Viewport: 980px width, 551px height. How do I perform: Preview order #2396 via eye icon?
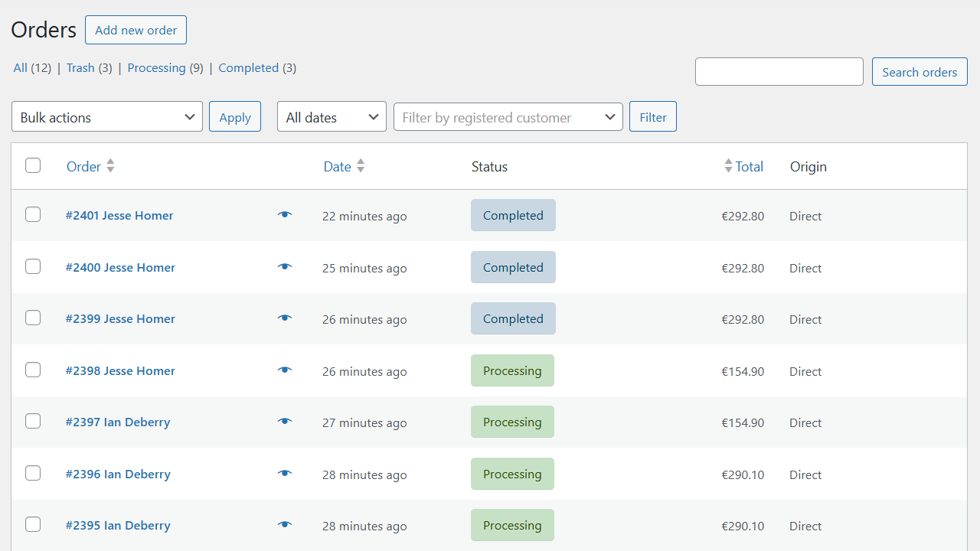285,474
